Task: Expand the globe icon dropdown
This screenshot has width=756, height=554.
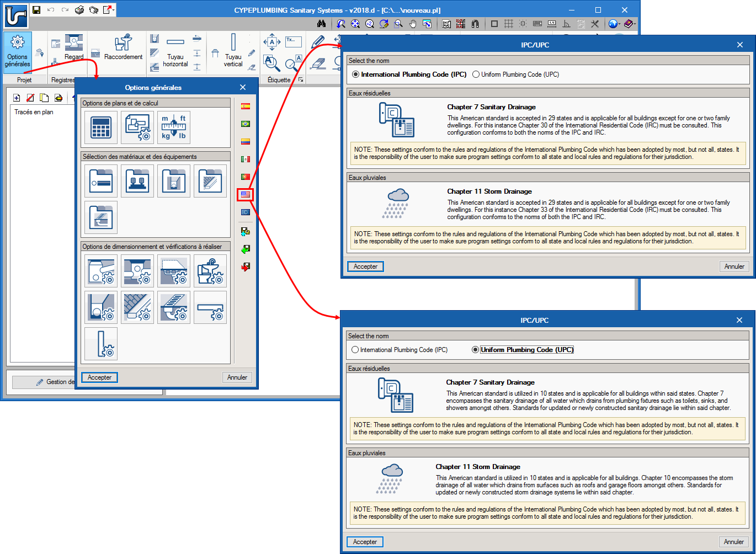Action: (620, 24)
